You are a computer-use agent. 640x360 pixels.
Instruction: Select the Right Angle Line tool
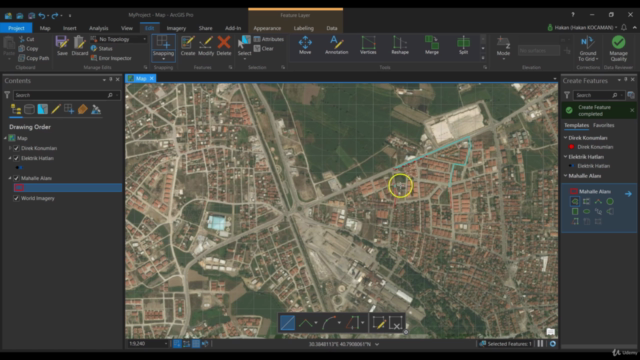pos(306,323)
